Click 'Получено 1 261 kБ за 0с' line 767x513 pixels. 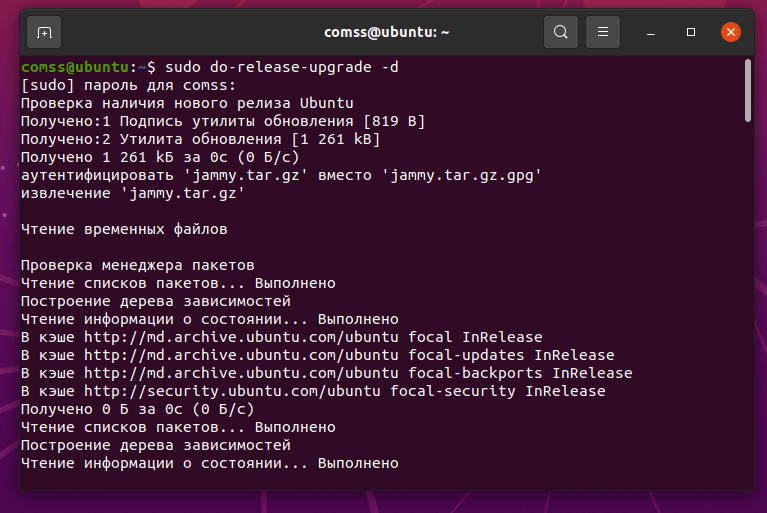point(160,157)
